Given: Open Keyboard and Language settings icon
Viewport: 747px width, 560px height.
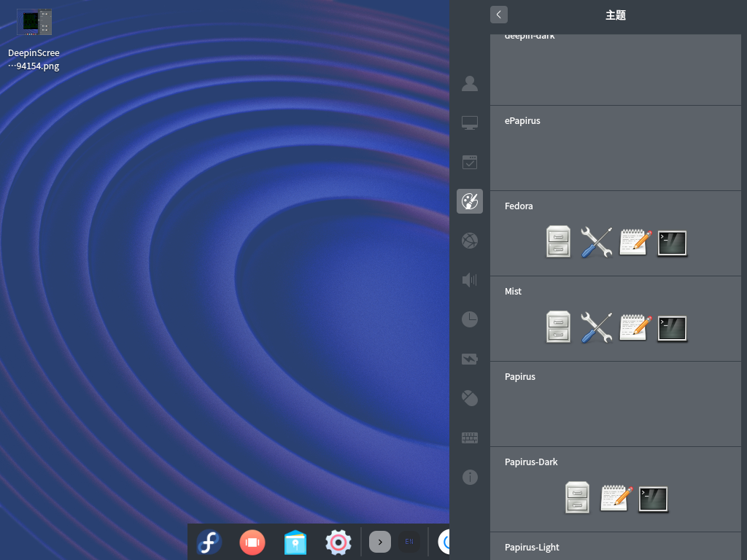Looking at the screenshot, I should pos(470,437).
